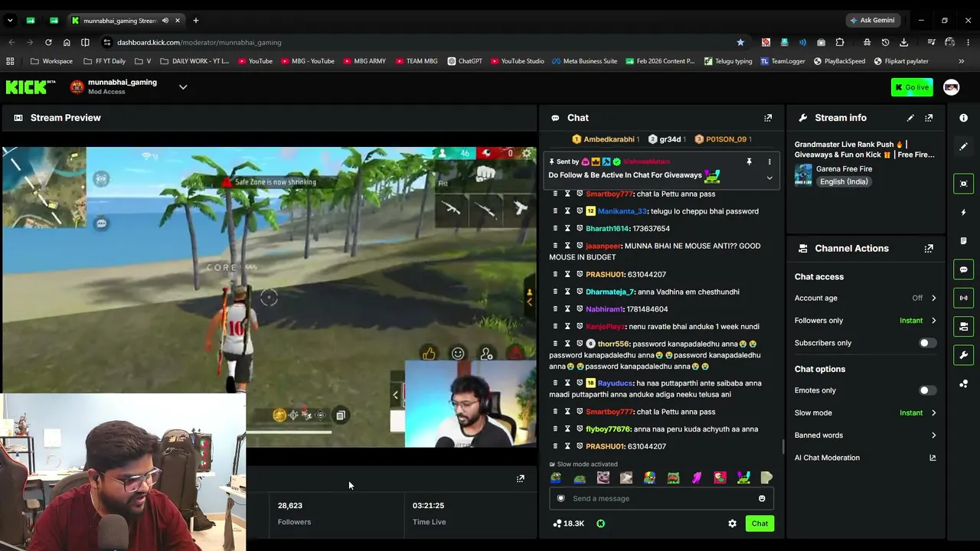Open a new browser tab
The height and width of the screenshot is (551, 980).
[195, 21]
